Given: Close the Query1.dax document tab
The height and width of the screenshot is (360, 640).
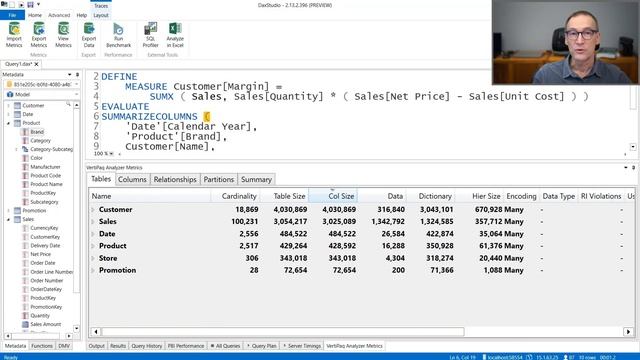Looking at the screenshot, I should pyautogui.click(x=36, y=64).
